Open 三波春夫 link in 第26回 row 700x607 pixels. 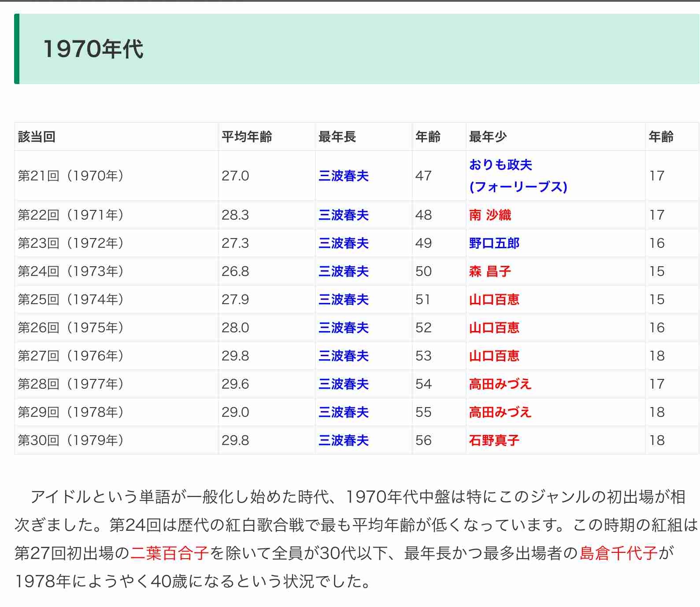pyautogui.click(x=344, y=328)
